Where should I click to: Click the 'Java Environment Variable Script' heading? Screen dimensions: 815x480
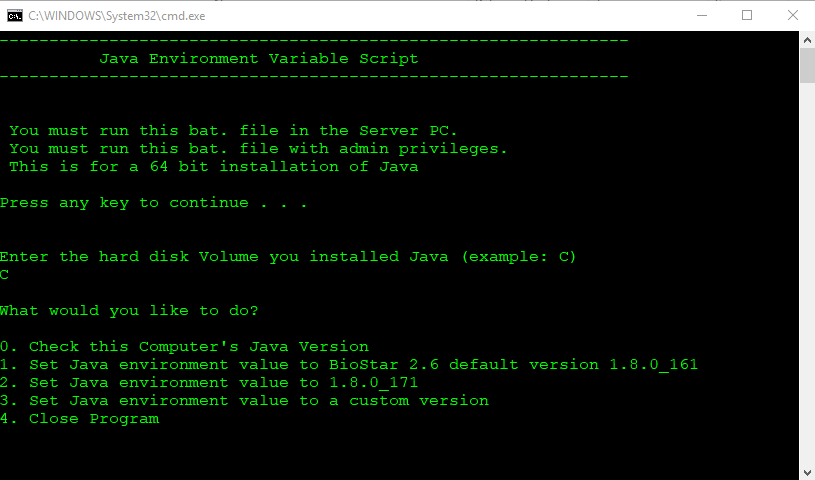(x=259, y=59)
